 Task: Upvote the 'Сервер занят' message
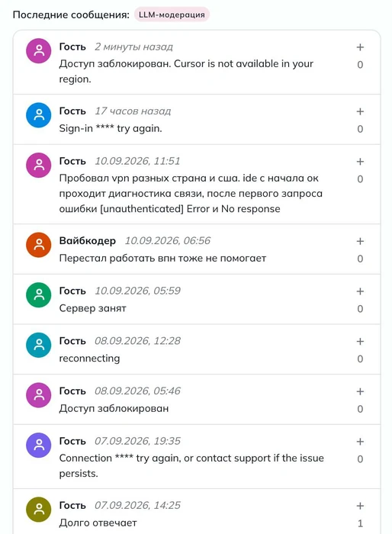tap(360, 291)
